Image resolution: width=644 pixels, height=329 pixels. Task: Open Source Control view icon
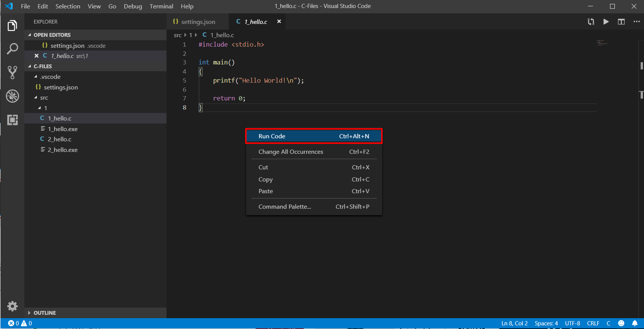[x=12, y=72]
